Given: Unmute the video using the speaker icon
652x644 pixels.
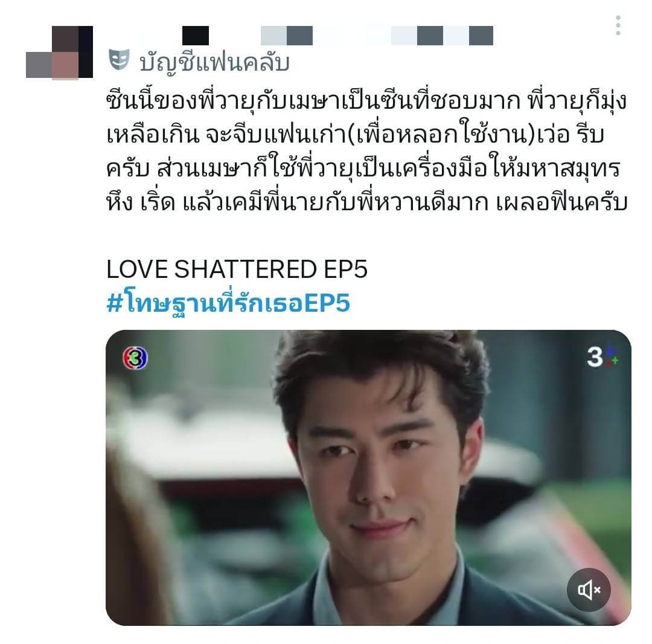Looking at the screenshot, I should coord(589,590).
